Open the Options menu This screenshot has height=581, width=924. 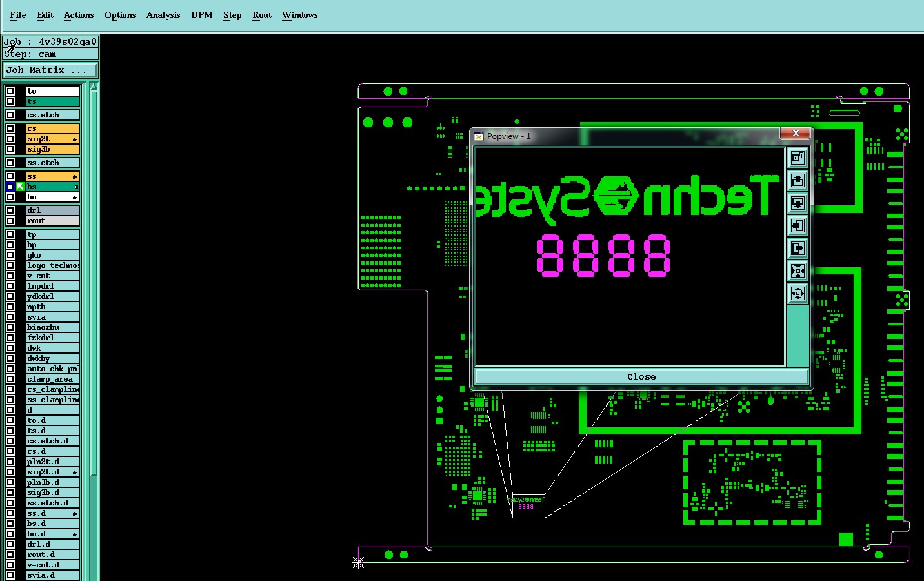coord(120,15)
